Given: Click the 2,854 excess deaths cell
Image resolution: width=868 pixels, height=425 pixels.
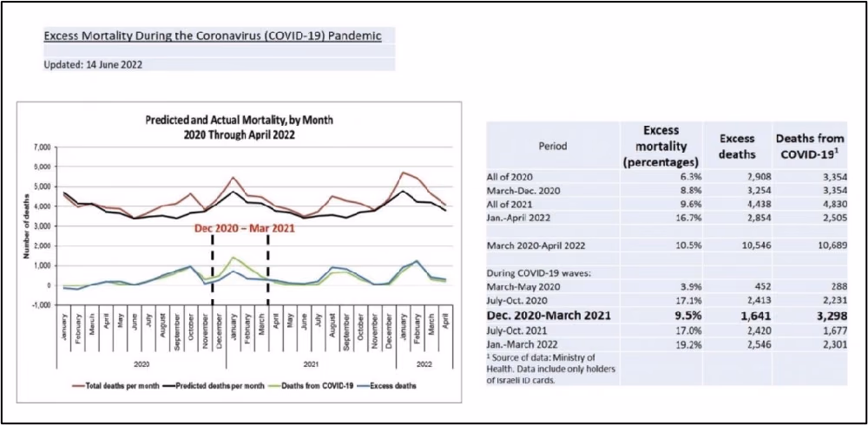Looking at the screenshot, I should pos(759,216).
